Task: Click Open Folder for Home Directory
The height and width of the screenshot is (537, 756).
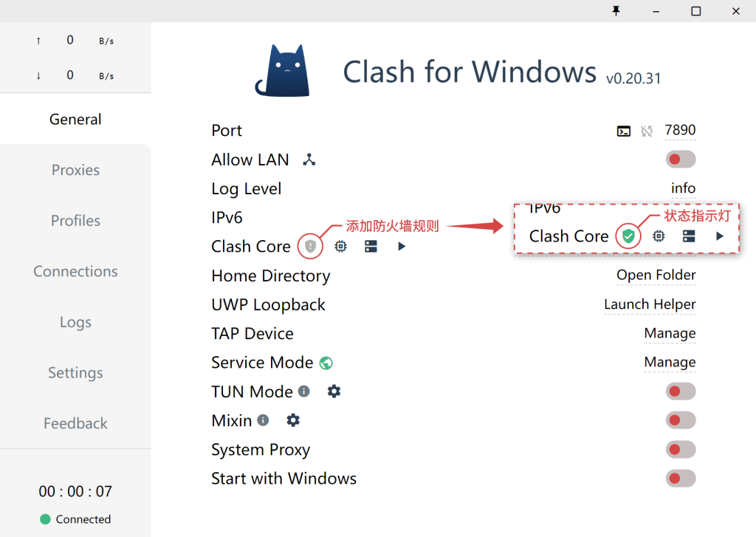Action: pos(656,276)
